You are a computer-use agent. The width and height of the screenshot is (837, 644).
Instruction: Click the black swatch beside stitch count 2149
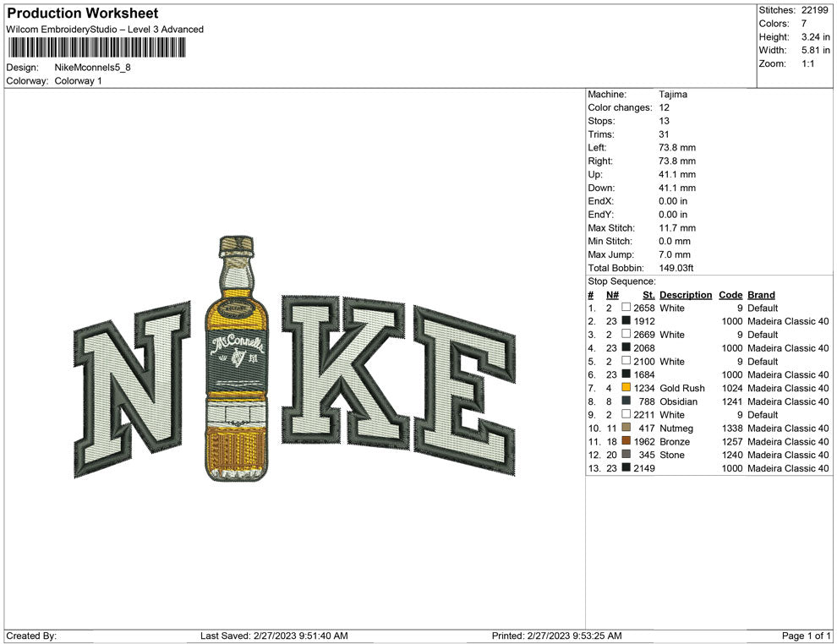[x=626, y=467]
